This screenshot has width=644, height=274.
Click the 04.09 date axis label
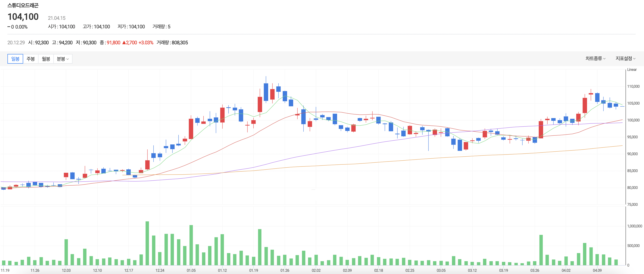coord(597,270)
